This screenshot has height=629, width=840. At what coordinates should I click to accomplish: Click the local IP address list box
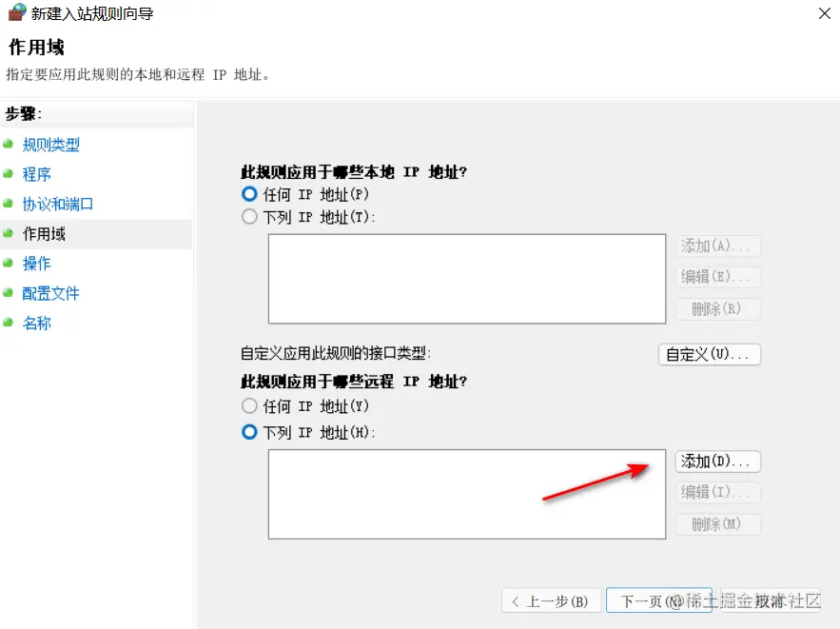[466, 279]
